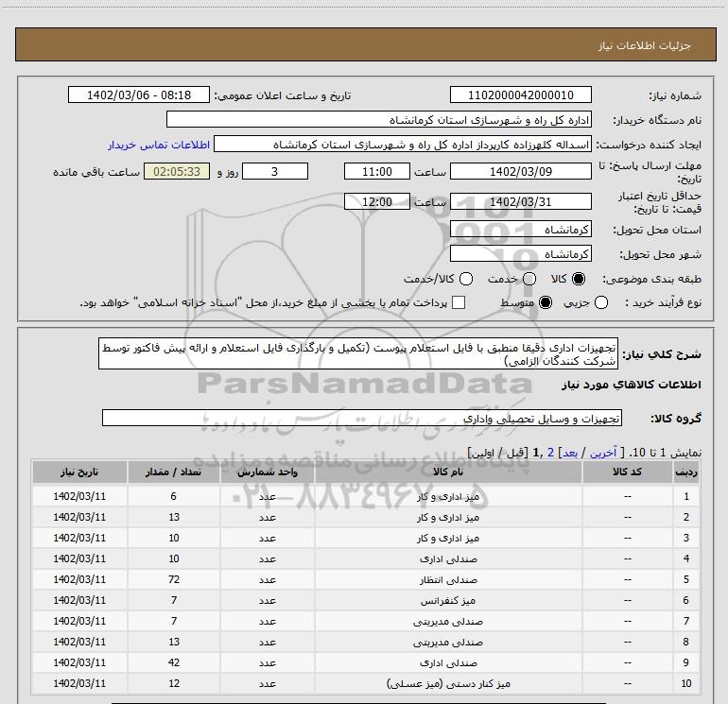
Task: Click میز کنفرانس in row 6
Action: coord(448,600)
